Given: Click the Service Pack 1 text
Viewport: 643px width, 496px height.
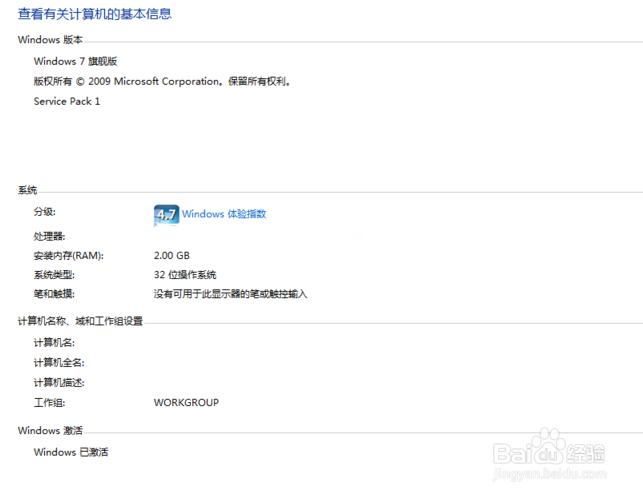Looking at the screenshot, I should [x=67, y=101].
